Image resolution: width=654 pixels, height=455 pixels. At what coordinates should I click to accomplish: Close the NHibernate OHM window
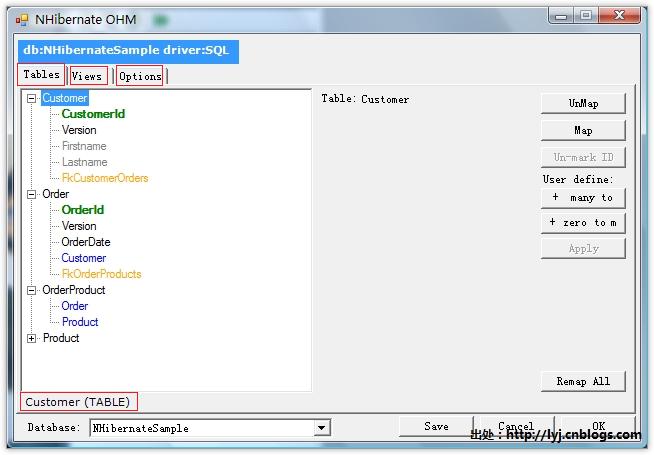tap(619, 16)
